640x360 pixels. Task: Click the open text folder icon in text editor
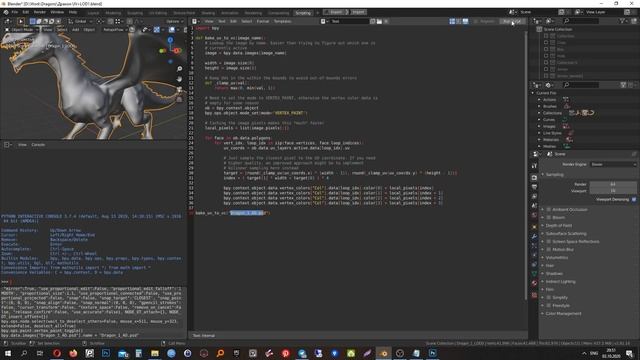(379, 21)
